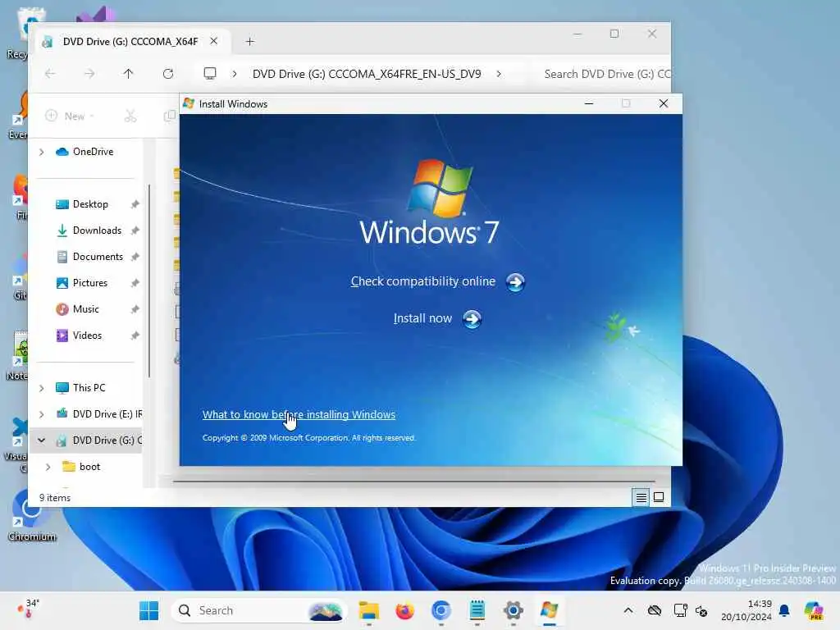Show hidden system tray icons
The image size is (840, 630).
pyautogui.click(x=628, y=610)
